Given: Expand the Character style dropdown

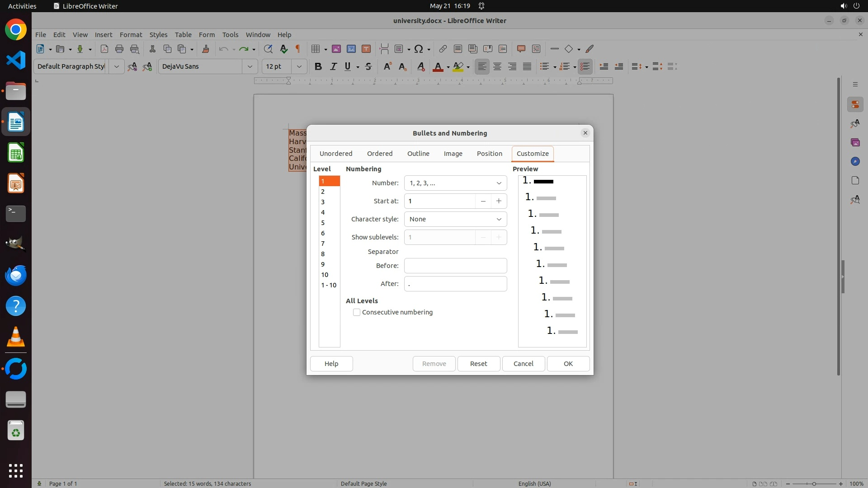Looking at the screenshot, I should coord(455,219).
